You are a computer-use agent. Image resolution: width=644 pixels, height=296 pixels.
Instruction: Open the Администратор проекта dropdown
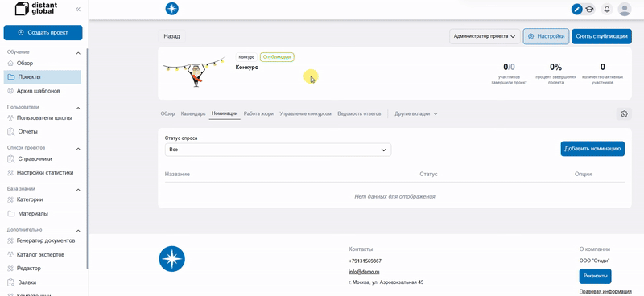[485, 36]
